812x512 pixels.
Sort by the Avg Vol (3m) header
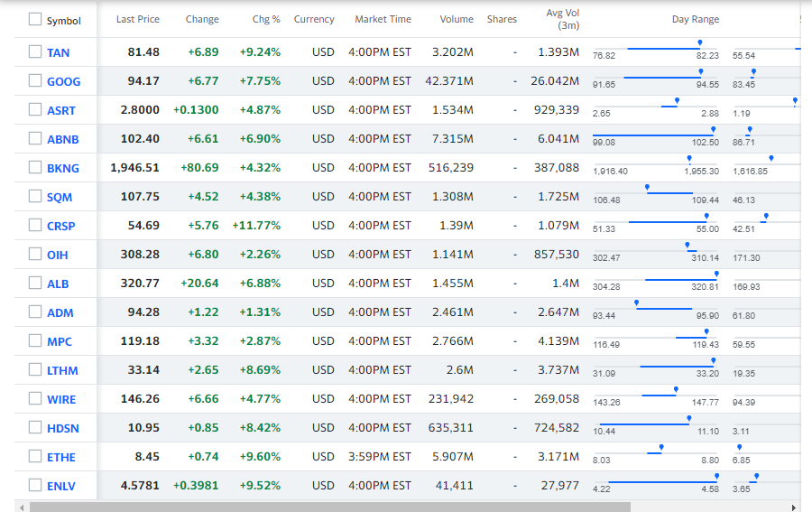click(x=563, y=19)
